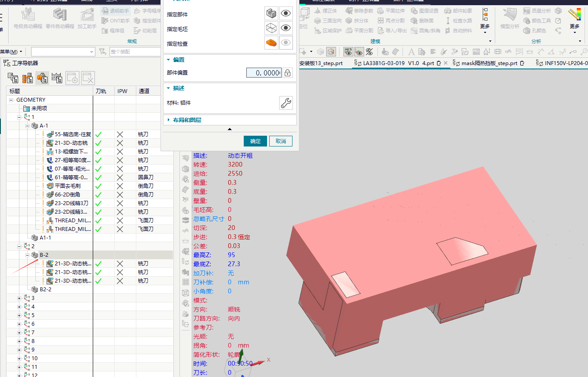588x377 pixels.
Task: Toggle the shaded-with-edges cube button
Action: 331,52
